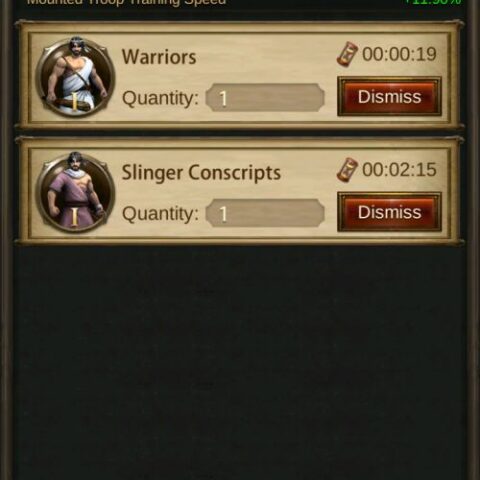Click the Slinger Conscripts Quantity label
This screenshot has width=480, height=480.
(x=160, y=214)
